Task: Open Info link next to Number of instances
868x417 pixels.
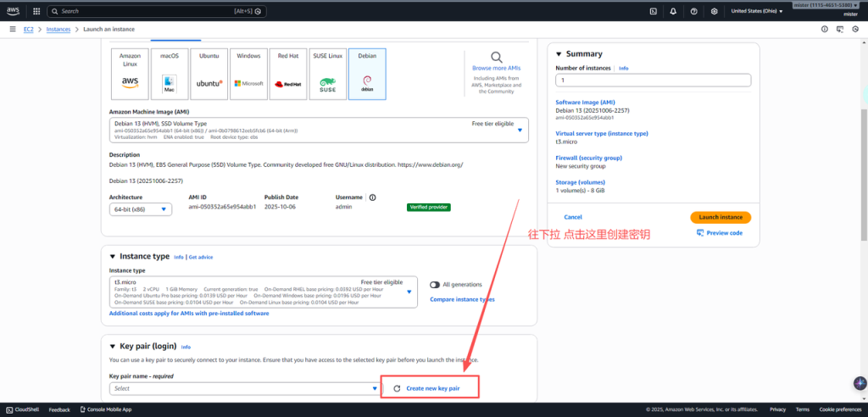Action: pos(623,68)
